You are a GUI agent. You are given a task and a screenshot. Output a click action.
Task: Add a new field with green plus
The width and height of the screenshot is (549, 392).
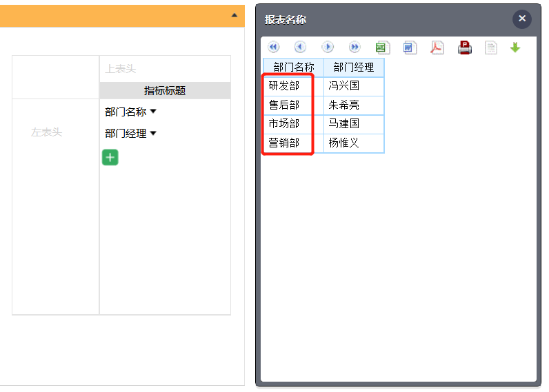(x=110, y=157)
